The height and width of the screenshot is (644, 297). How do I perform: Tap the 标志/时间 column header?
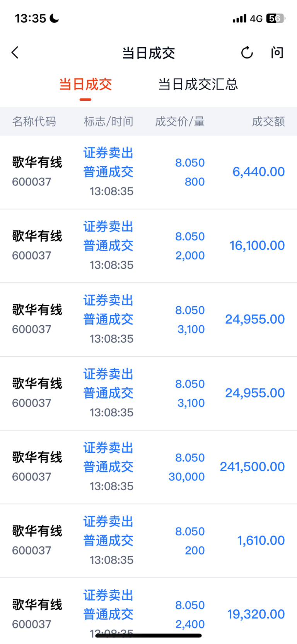point(108,122)
